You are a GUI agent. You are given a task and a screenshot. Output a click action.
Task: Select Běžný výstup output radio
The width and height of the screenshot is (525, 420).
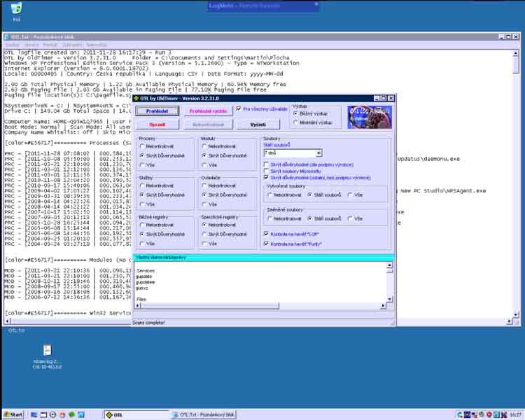[x=295, y=113]
